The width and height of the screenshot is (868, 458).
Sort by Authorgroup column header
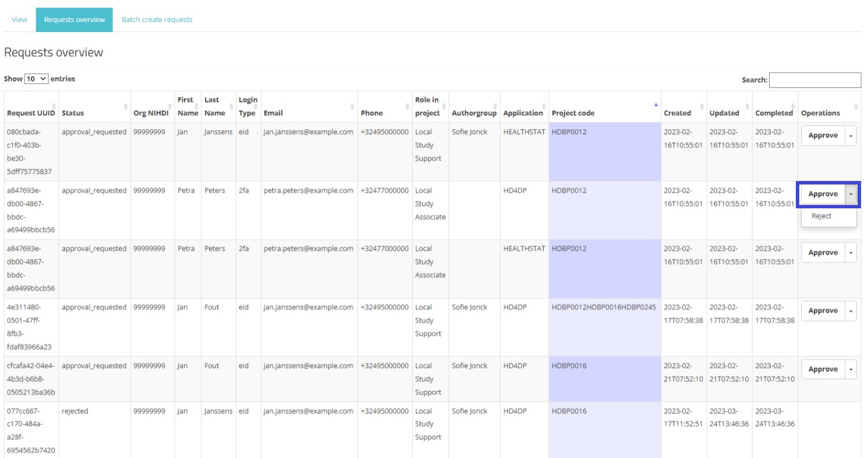474,113
